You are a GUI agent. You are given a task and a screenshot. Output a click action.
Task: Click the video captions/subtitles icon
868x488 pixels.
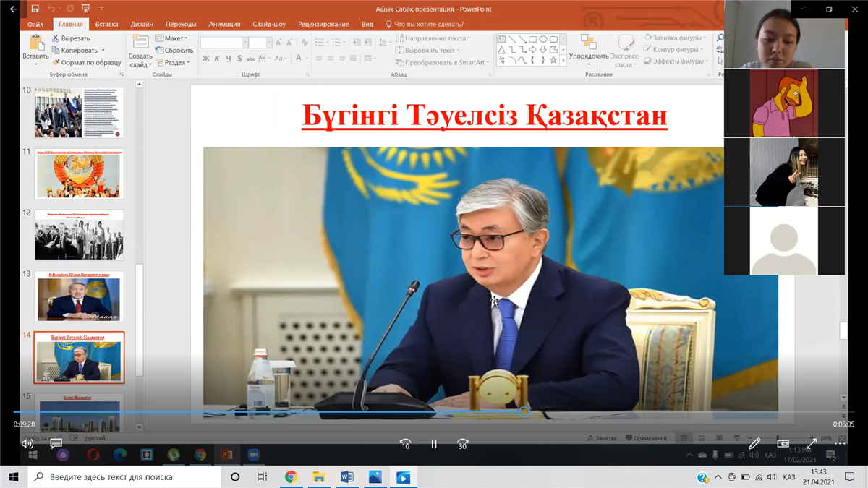click(56, 443)
